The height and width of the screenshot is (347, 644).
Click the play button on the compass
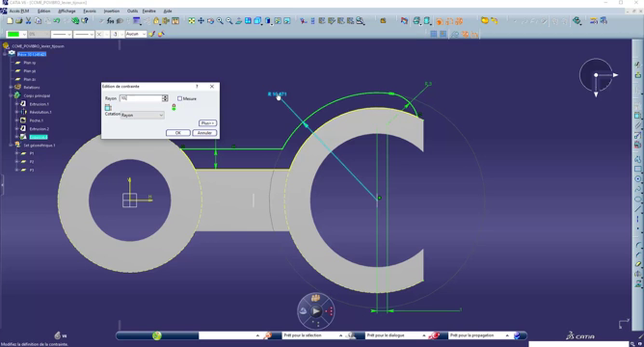(x=316, y=311)
